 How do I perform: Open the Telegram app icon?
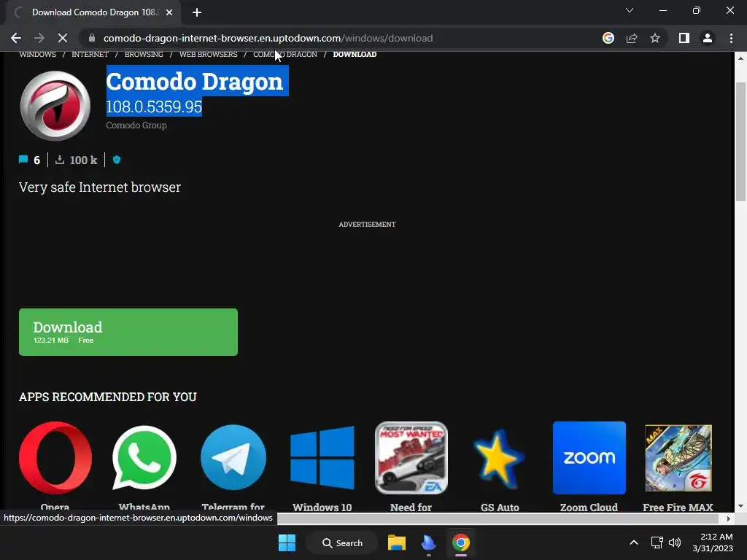click(233, 458)
